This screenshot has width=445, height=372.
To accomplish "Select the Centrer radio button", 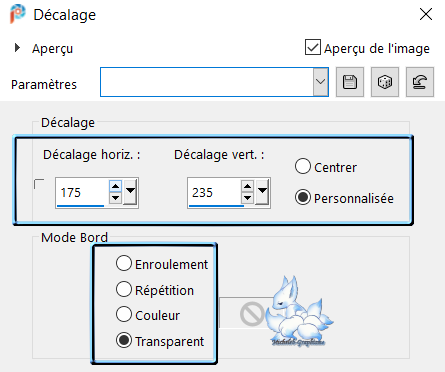I will tap(303, 166).
